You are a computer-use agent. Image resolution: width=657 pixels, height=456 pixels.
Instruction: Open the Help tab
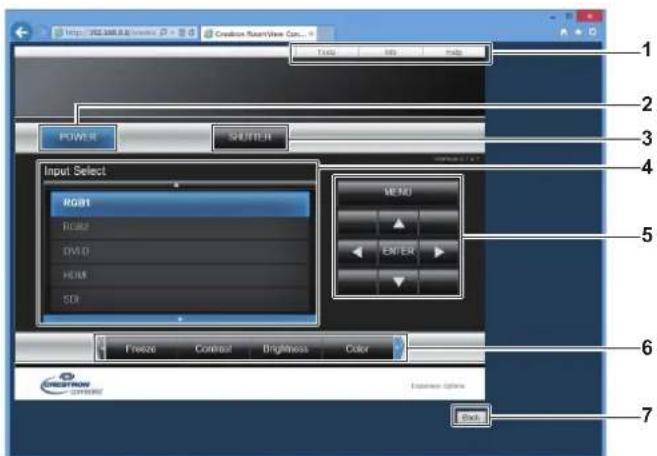pos(454,52)
